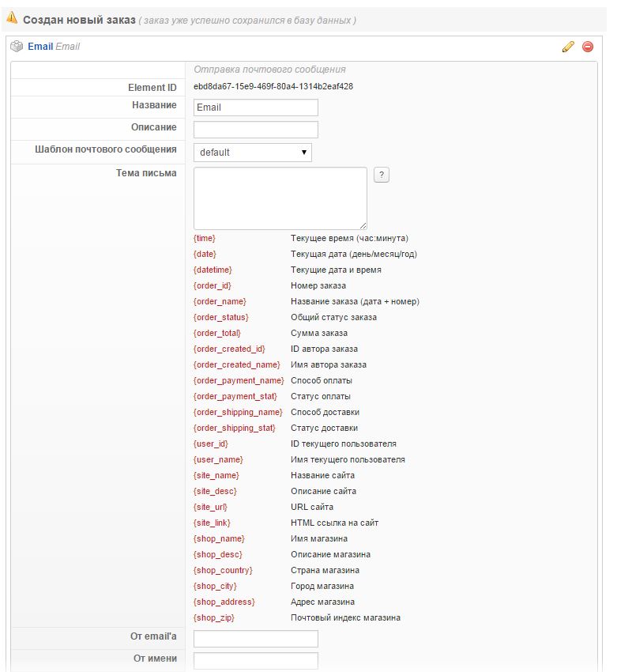Viewport: 617px width, 672px height.
Task: Click the {order_created_name} placeholder tag
Action: pos(237,365)
